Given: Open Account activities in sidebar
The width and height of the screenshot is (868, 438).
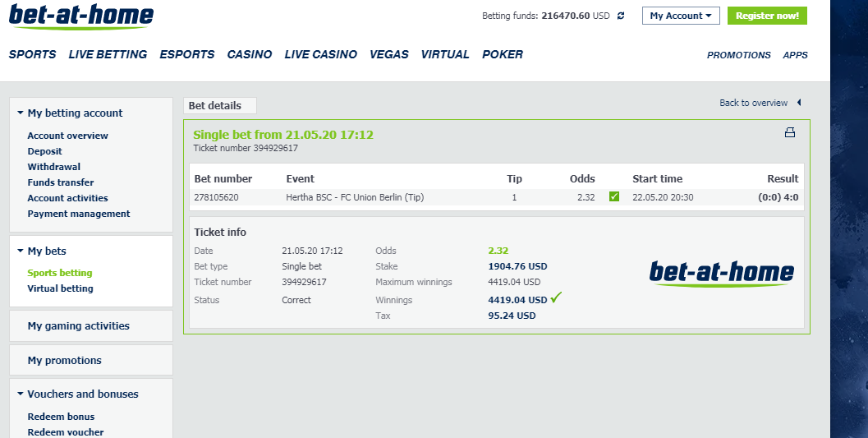Looking at the screenshot, I should tap(67, 198).
